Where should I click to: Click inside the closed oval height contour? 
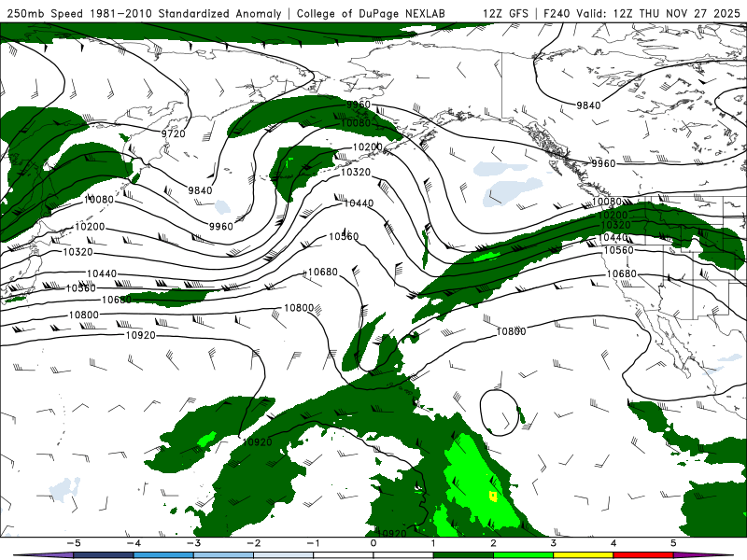point(499,412)
